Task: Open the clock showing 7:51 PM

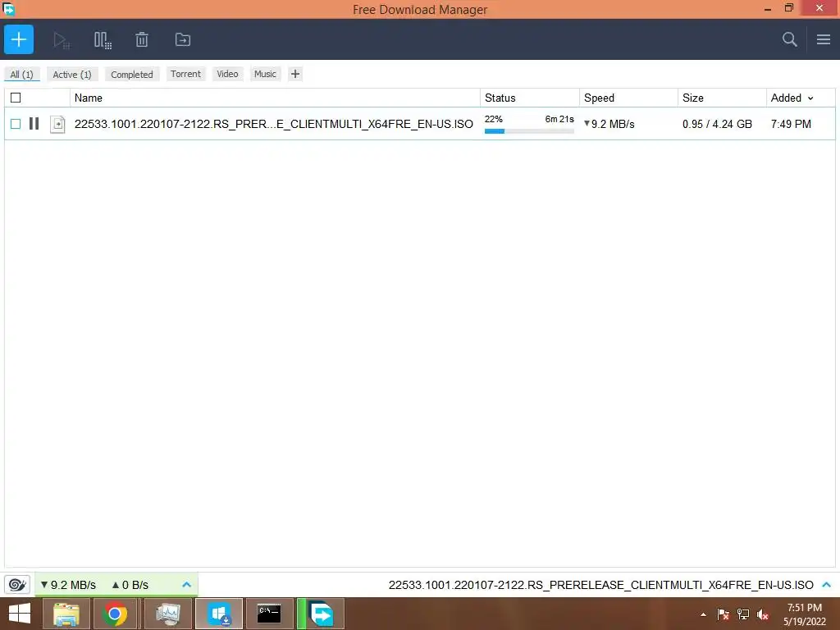Action: [804, 614]
